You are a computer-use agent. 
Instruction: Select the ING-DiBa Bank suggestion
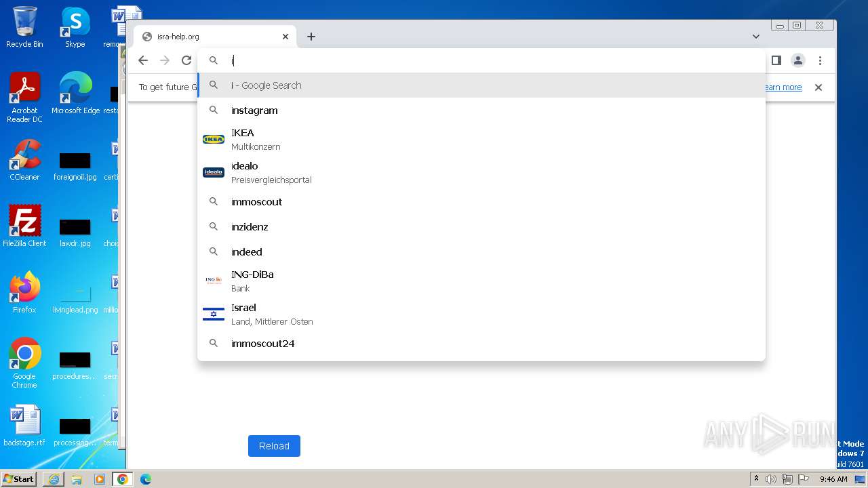481,281
